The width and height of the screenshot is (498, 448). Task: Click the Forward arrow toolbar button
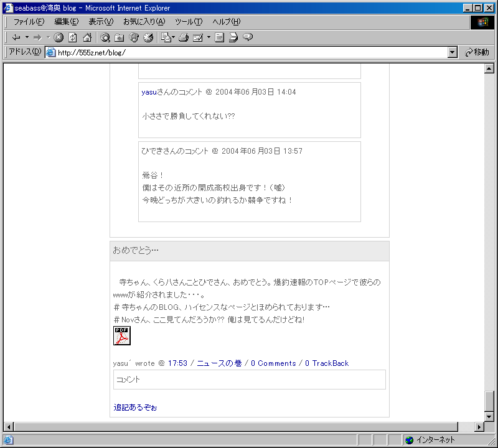coord(37,37)
